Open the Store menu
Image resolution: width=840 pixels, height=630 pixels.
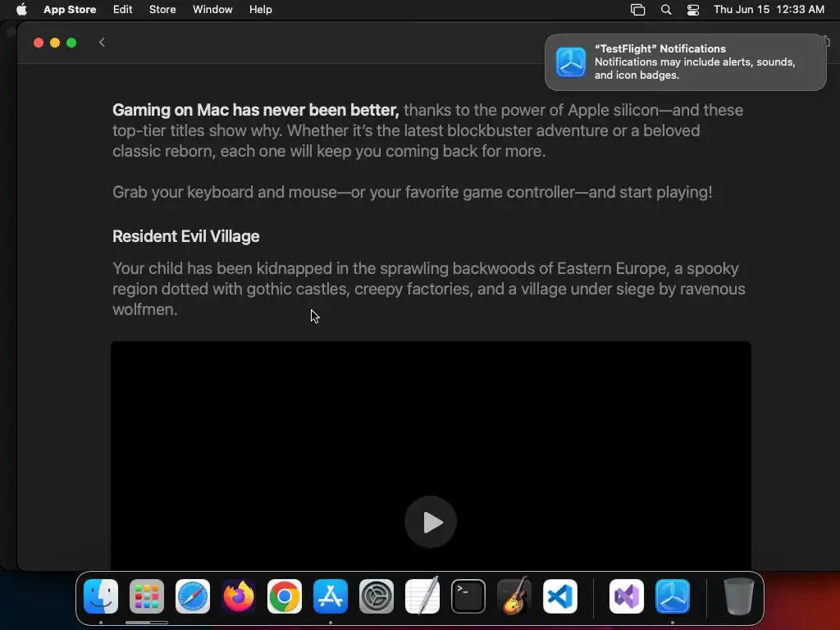pyautogui.click(x=162, y=10)
